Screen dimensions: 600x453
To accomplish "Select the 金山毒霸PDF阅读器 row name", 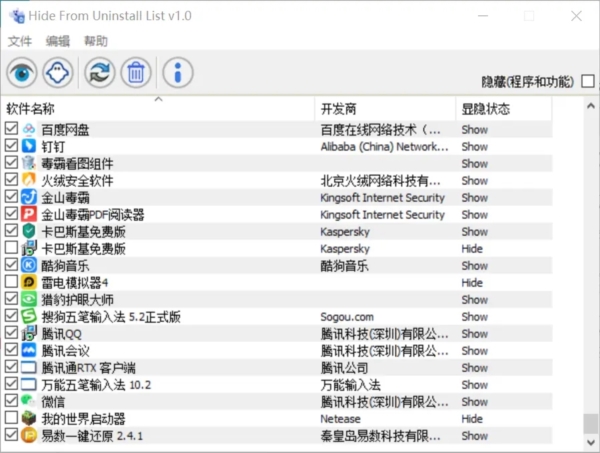I will [93, 214].
